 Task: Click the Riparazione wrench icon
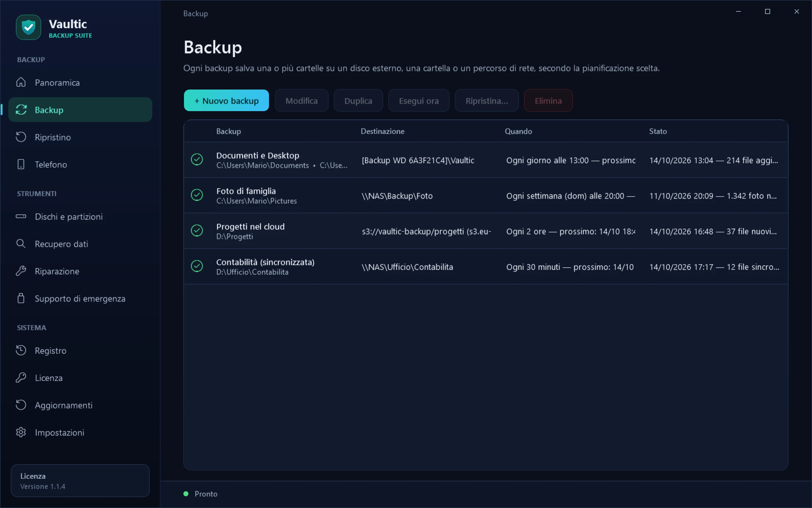click(x=21, y=271)
